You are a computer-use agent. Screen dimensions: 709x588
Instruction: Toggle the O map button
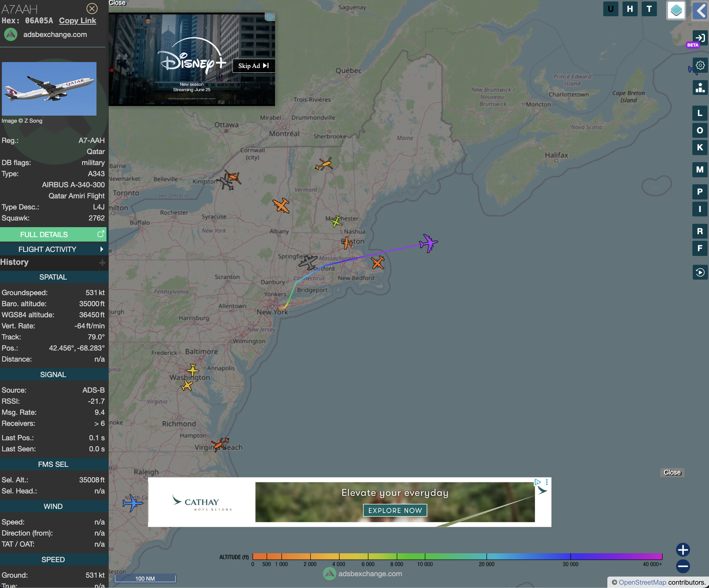pos(700,130)
